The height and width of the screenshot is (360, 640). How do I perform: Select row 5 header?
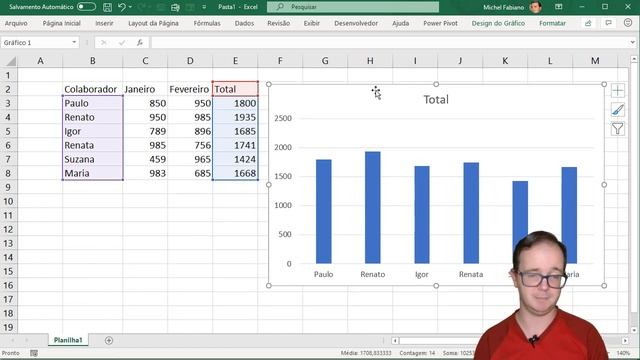point(8,131)
